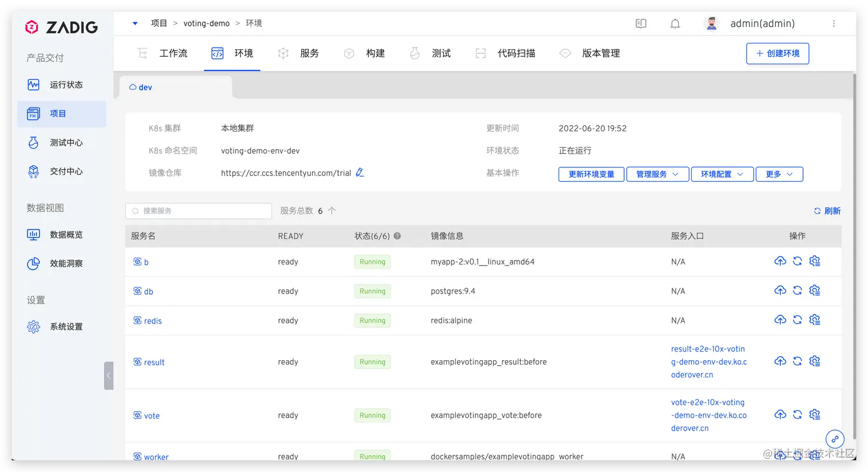This screenshot has height=472, width=868.
Task: Restart service b using its refresh icon
Action: coord(797,261)
